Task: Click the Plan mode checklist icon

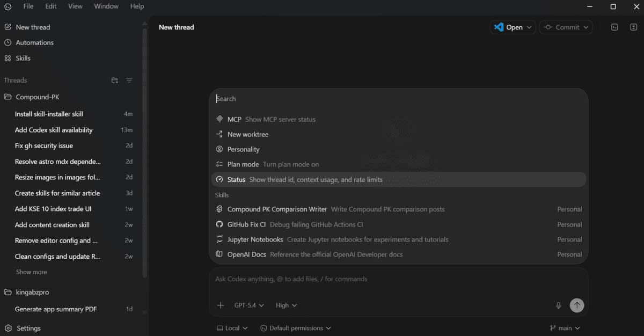Action: pyautogui.click(x=219, y=164)
